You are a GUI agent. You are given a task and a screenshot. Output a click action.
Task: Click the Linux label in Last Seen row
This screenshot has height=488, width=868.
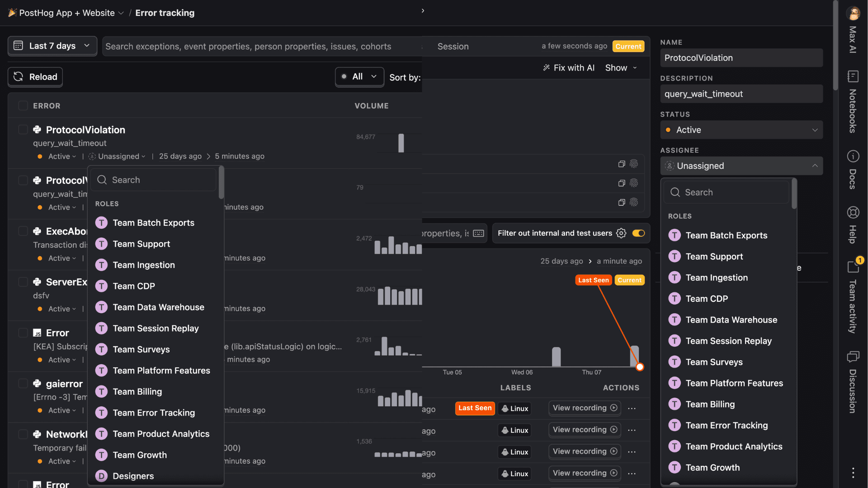pos(514,408)
